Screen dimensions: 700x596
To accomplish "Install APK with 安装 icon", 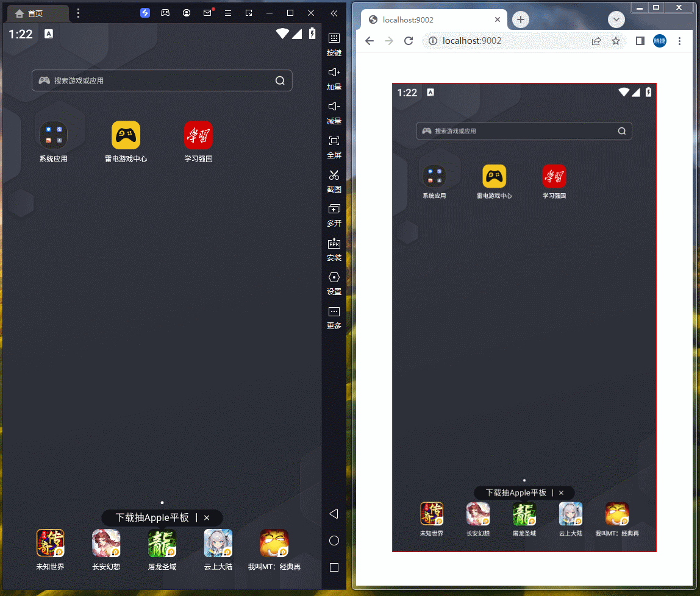I will coord(334,249).
